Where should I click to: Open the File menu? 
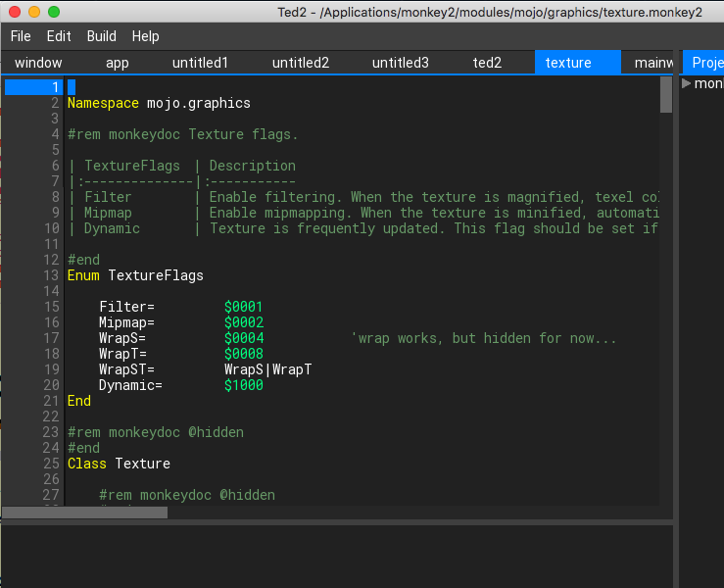click(x=21, y=36)
